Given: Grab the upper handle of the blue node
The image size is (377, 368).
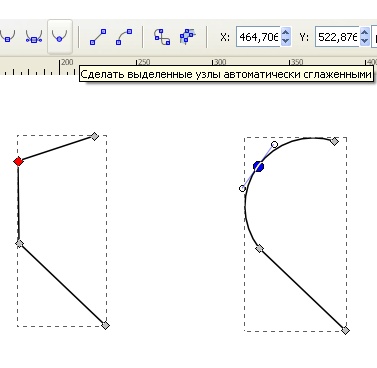Looking at the screenshot, I should [x=274, y=144].
